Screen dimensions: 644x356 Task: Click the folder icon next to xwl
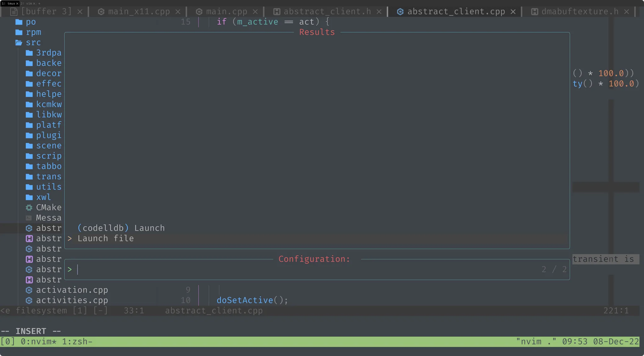[x=29, y=197]
